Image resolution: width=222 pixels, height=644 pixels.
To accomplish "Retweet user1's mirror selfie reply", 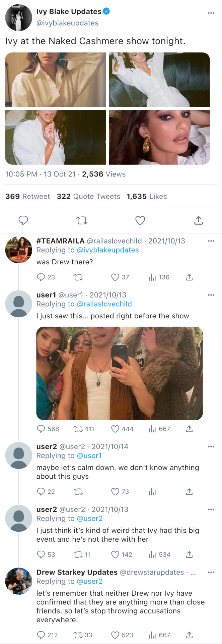I will click(78, 429).
